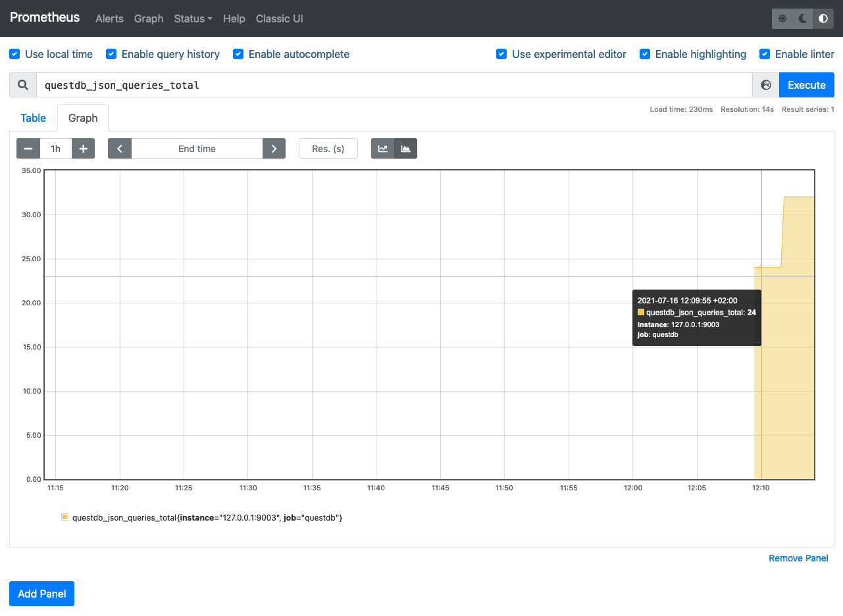
Task: Show stacked area graph
Action: point(405,149)
